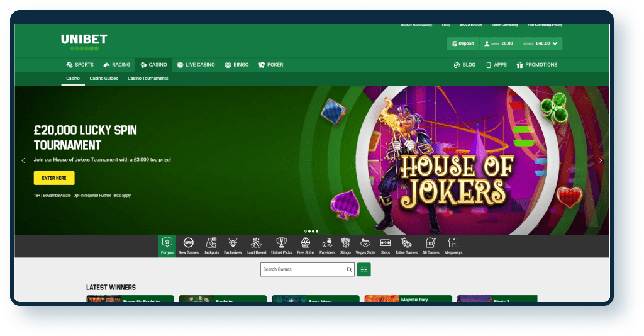Open the Providers category
644x336 pixels.
[327, 246]
